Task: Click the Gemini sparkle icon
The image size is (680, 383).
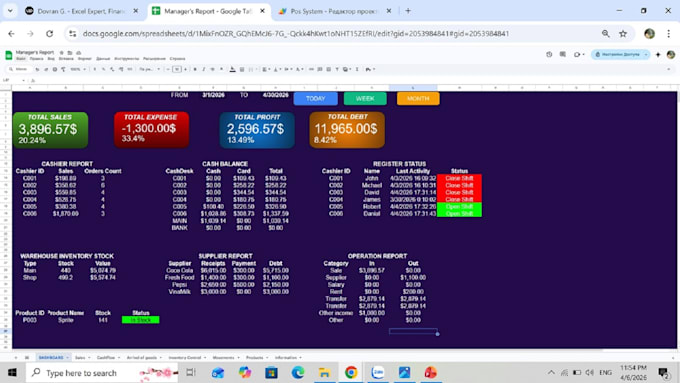Action: pos(658,54)
